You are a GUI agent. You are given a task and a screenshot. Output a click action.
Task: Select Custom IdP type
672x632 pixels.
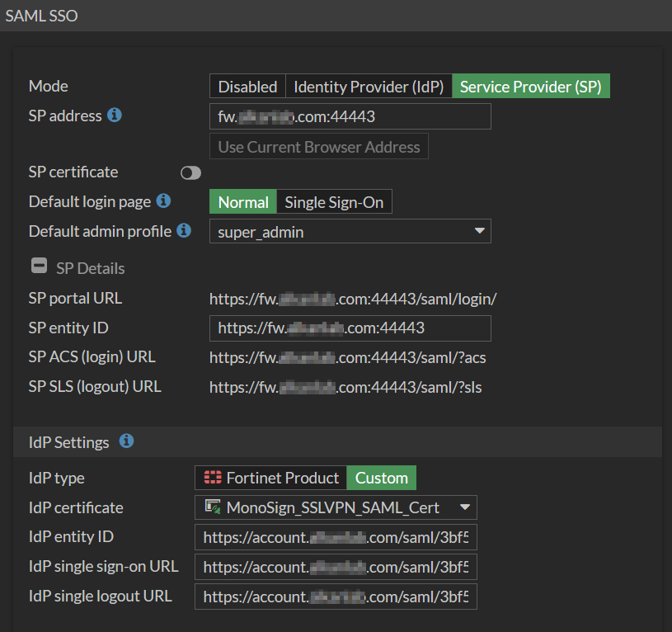tap(381, 478)
